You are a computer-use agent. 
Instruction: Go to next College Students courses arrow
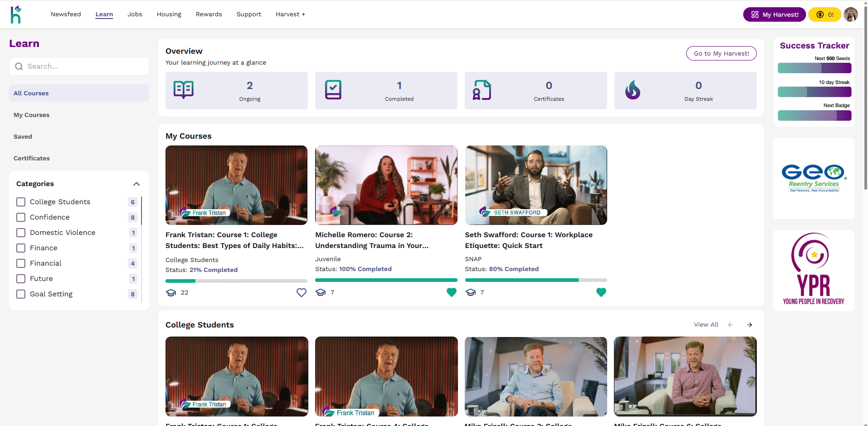(750, 325)
